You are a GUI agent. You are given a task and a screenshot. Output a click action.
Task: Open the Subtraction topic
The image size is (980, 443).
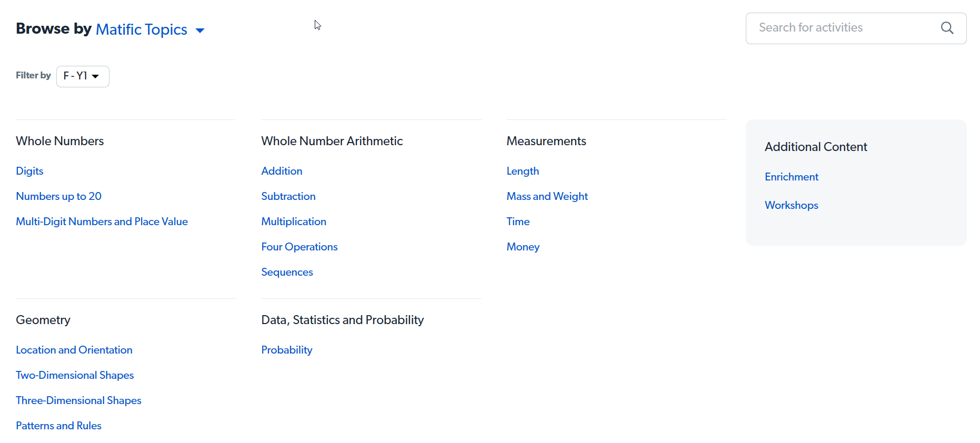click(x=288, y=196)
